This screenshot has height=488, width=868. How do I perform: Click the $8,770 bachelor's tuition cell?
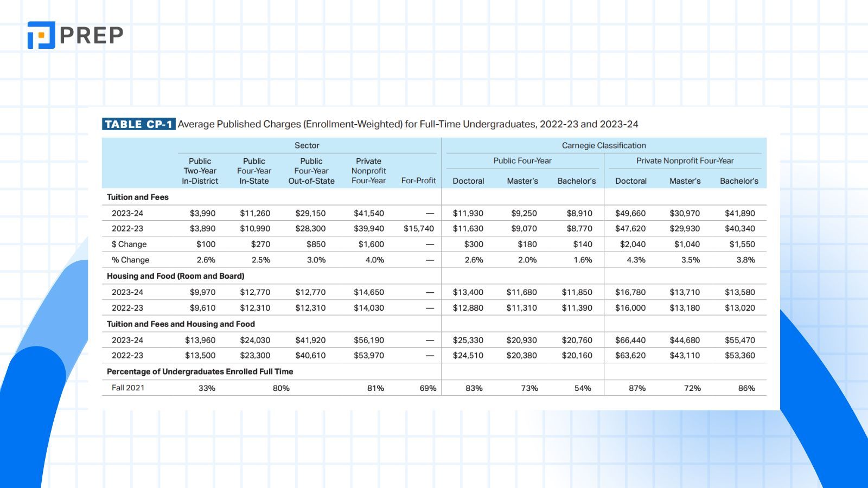pos(579,228)
